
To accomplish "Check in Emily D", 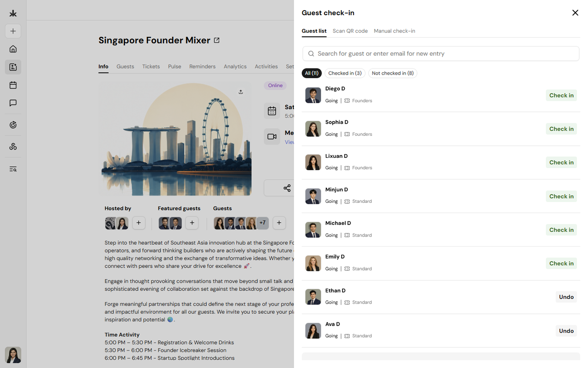I will (x=561, y=264).
